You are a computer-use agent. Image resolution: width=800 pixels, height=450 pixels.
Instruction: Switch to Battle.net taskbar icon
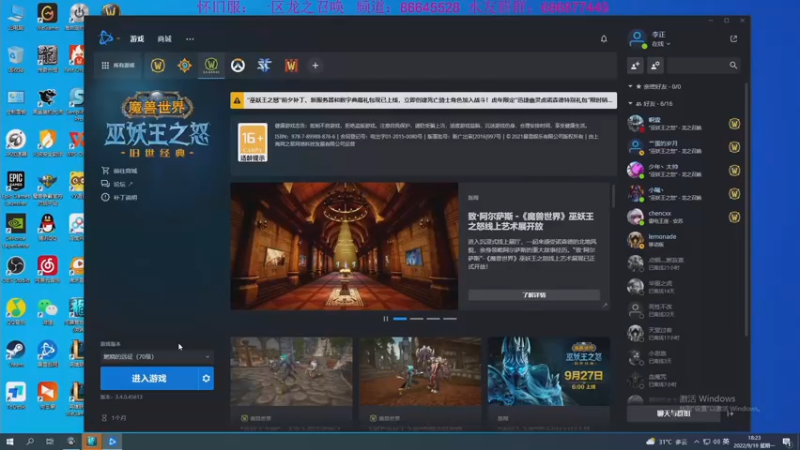(x=113, y=441)
